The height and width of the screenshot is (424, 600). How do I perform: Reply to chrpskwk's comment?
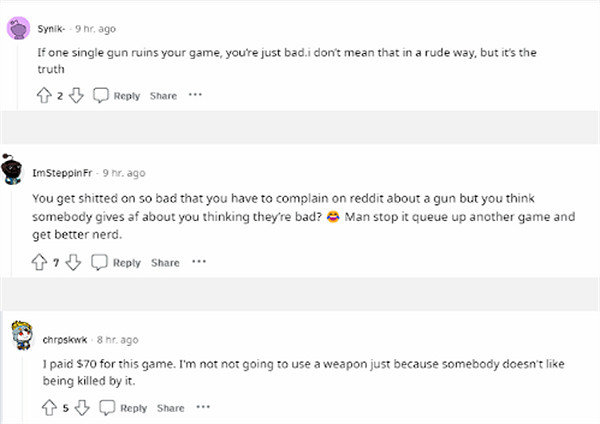click(124, 408)
